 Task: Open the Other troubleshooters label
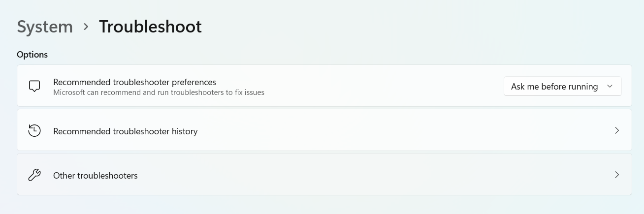pyautogui.click(x=95, y=176)
